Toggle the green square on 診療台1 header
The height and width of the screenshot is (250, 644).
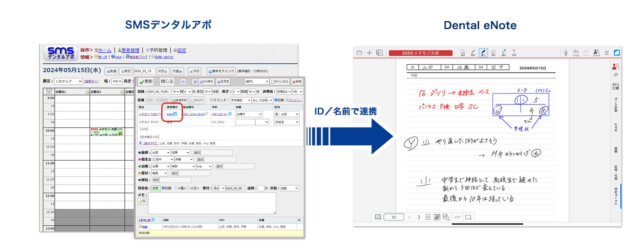[x=87, y=92]
